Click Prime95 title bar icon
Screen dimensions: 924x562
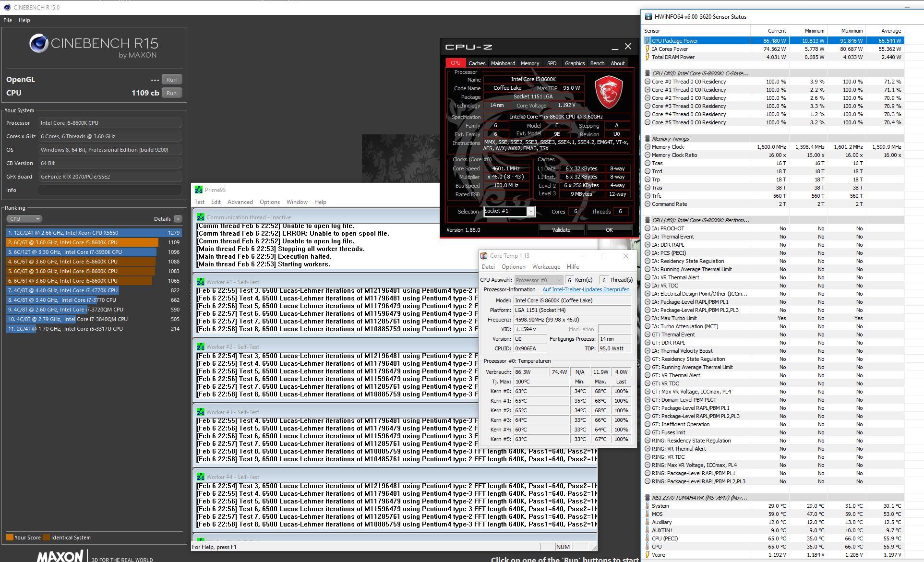click(199, 190)
